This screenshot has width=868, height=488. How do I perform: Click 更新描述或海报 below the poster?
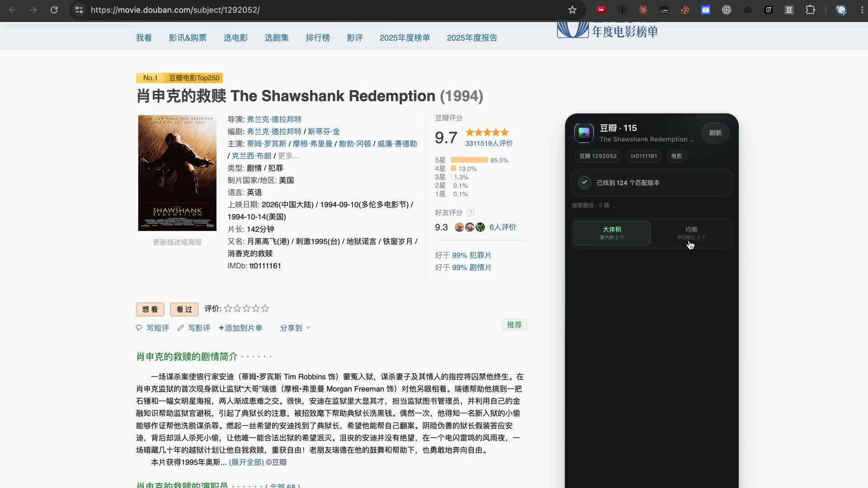[177, 242]
